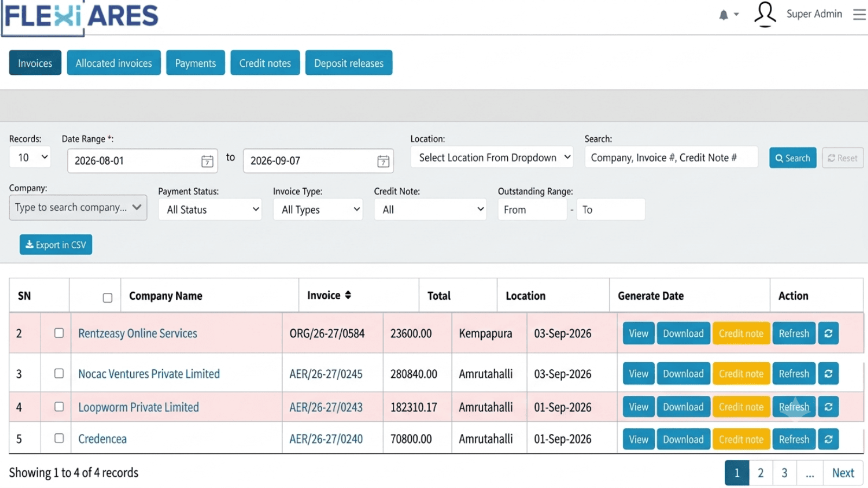Click the Search button
The height and width of the screenshot is (488, 868).
[793, 158]
